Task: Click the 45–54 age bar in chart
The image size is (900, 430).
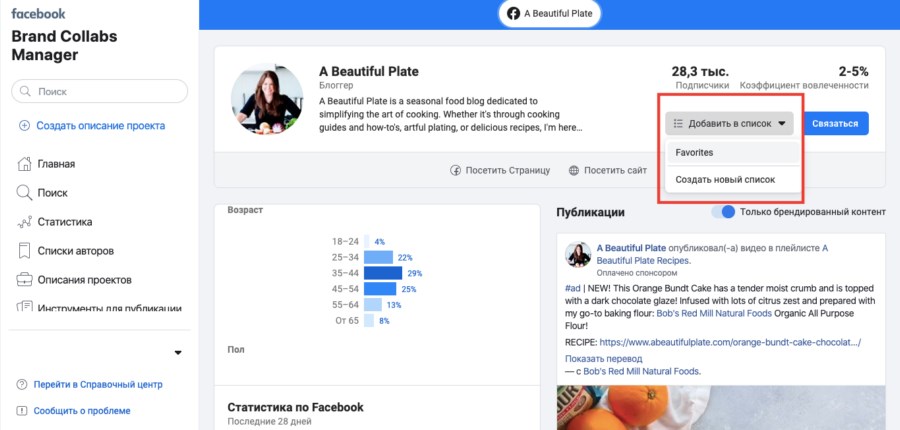Action: point(380,289)
